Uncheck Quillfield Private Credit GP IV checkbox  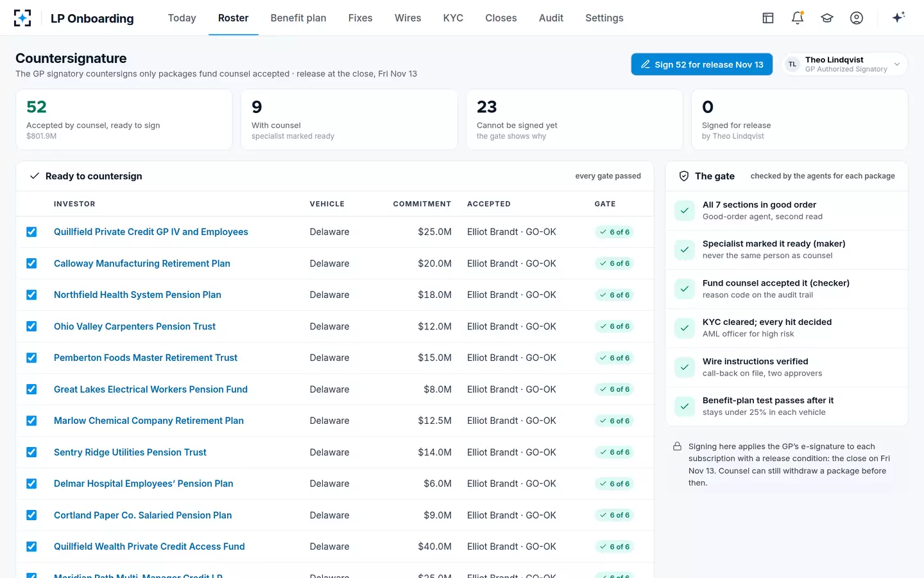31,232
